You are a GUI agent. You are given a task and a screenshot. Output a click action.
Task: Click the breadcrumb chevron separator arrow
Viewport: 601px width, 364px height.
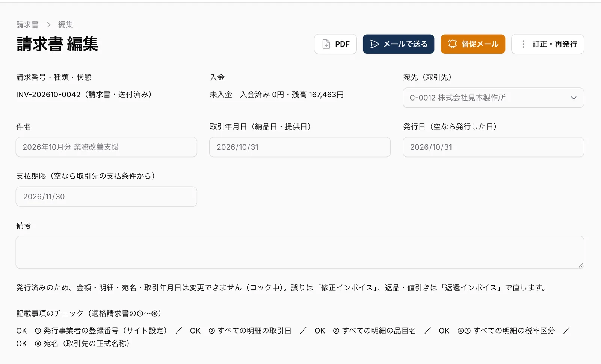click(48, 25)
